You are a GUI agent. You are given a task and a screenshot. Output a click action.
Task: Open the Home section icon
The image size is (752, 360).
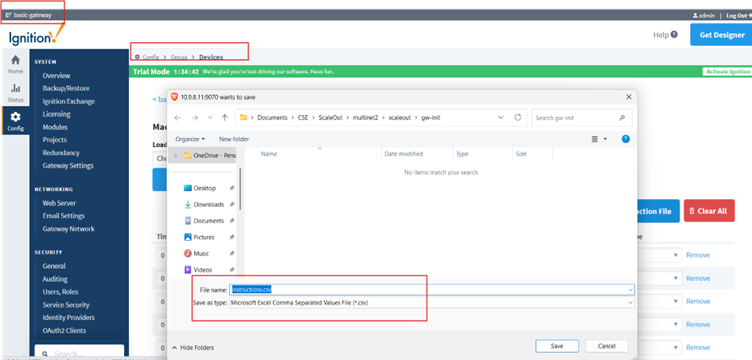[15, 60]
